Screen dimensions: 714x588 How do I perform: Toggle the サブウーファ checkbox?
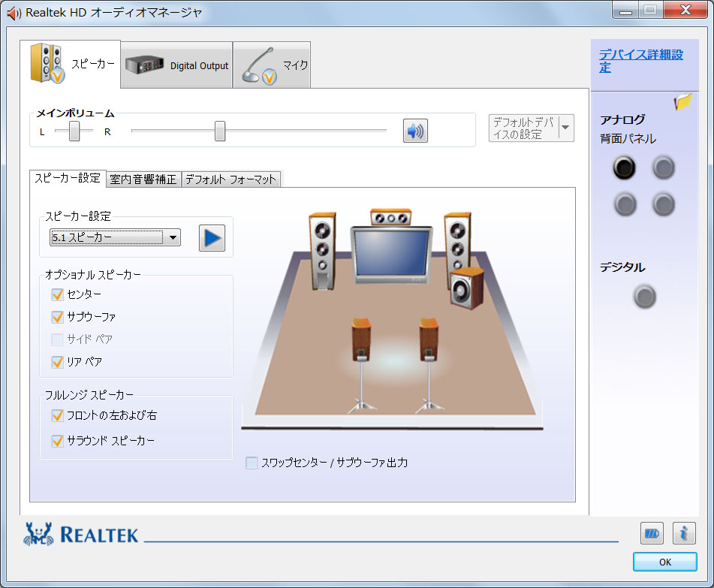(57, 317)
